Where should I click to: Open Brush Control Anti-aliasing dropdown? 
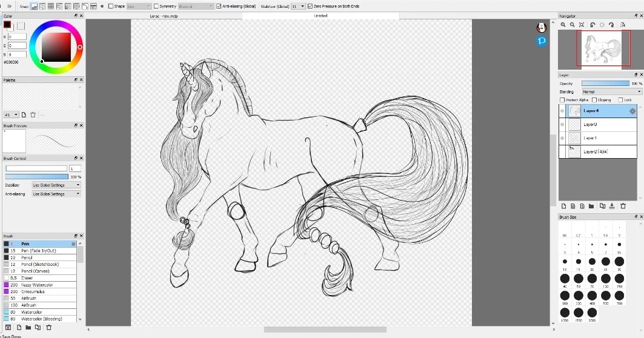[x=56, y=194]
